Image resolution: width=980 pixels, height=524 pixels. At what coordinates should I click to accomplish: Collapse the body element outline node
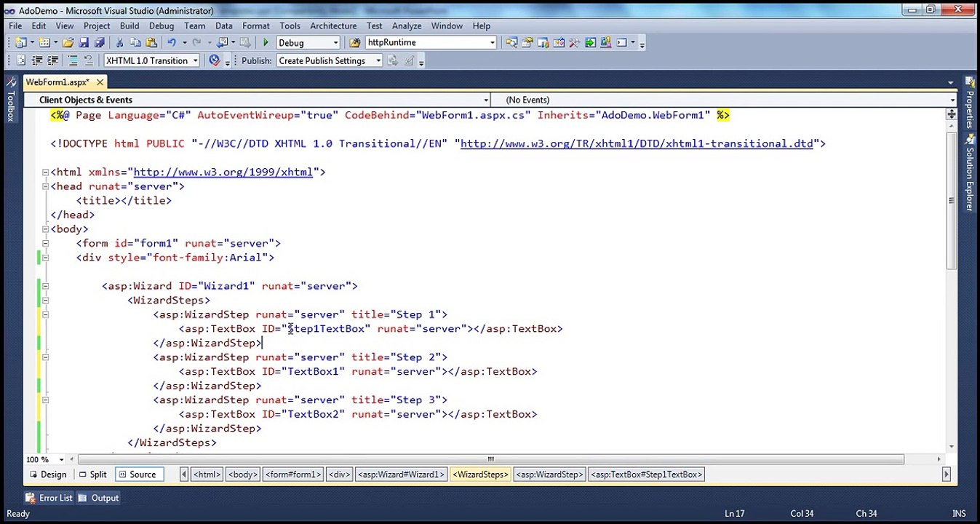[x=45, y=229]
